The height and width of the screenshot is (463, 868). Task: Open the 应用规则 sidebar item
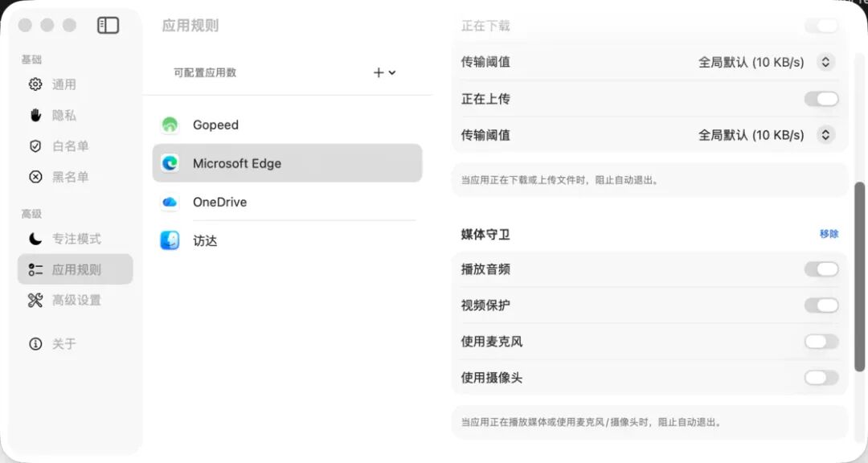pos(76,269)
